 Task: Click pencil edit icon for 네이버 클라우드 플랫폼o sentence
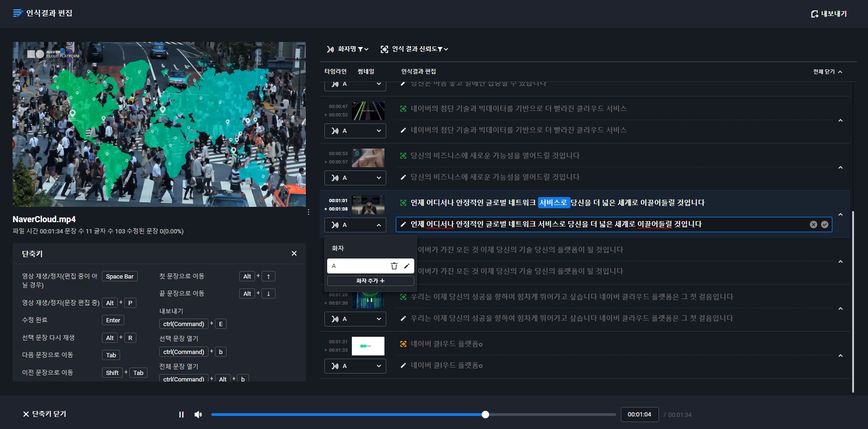point(403,365)
